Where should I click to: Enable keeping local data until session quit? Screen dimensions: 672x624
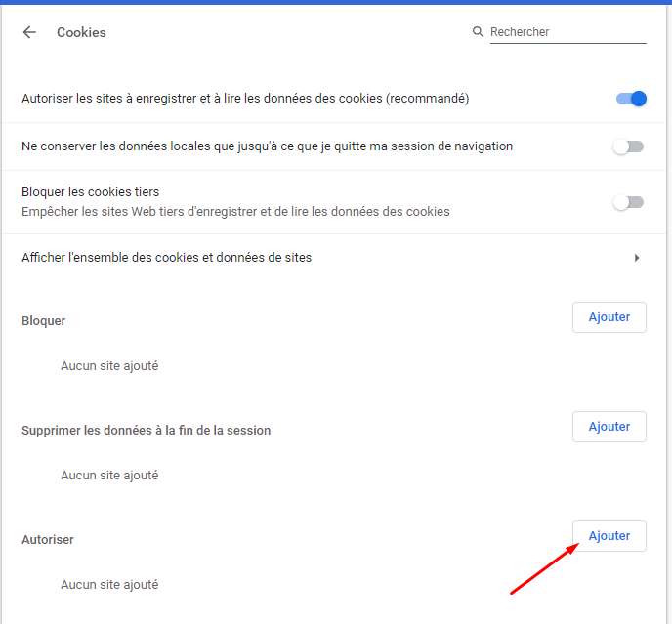[x=628, y=146]
